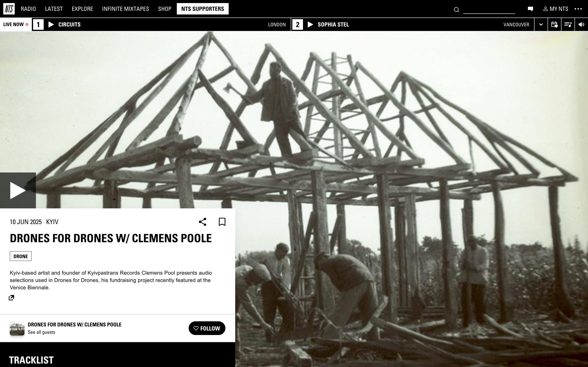Image resolution: width=588 pixels, height=367 pixels.
Task: Click the NTS Supporters button
Action: pyautogui.click(x=203, y=9)
